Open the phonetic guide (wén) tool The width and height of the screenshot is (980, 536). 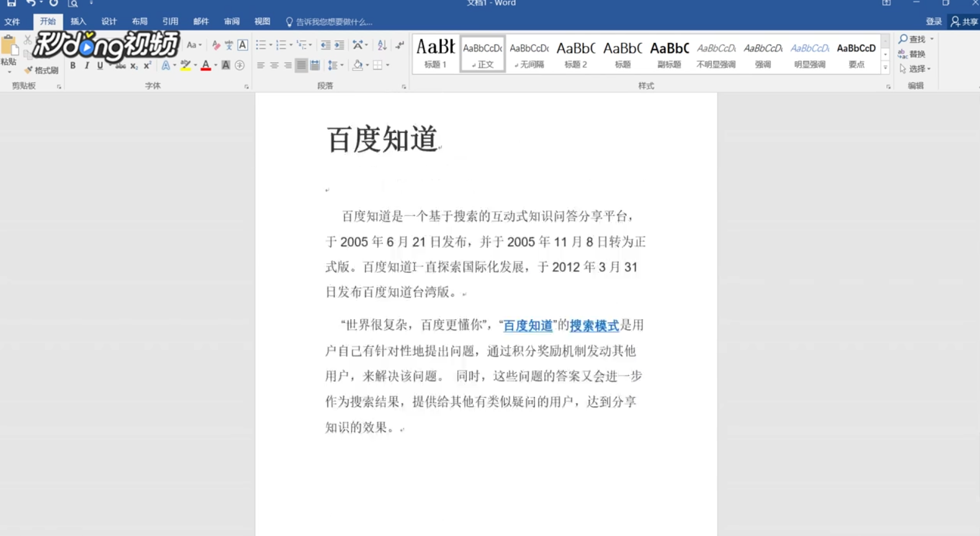pos(229,45)
